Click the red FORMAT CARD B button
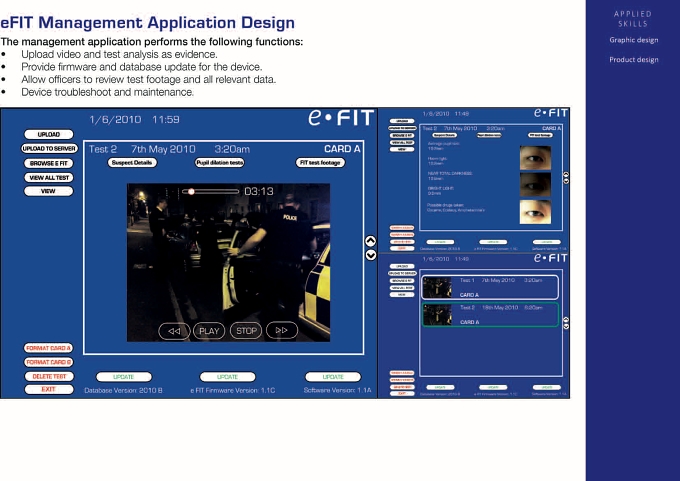Viewport: 680px width, 481px height. pos(48,362)
